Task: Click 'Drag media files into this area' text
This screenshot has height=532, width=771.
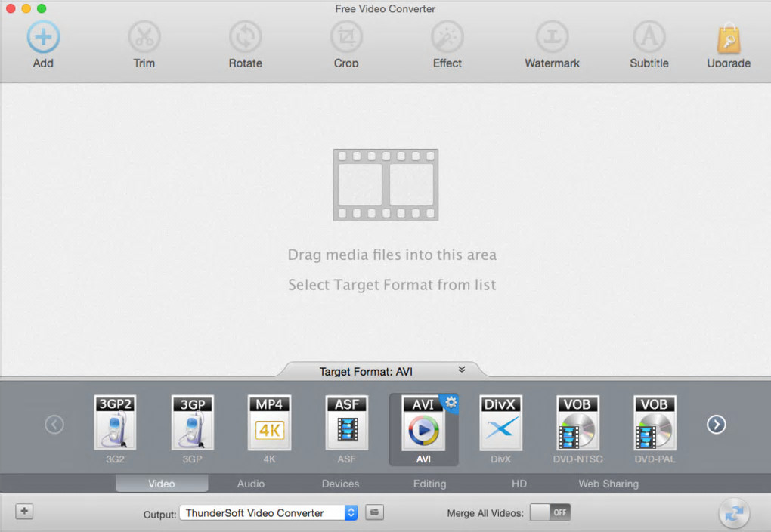Action: tap(392, 255)
